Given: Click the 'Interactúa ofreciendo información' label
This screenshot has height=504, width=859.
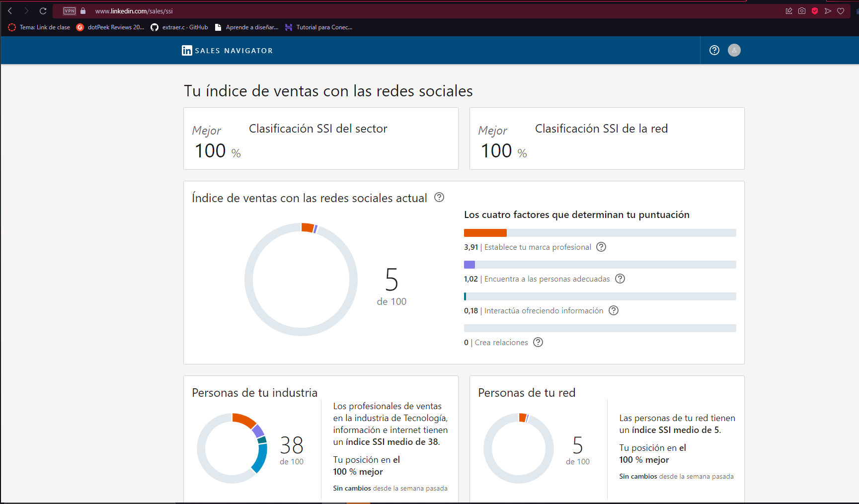Looking at the screenshot, I should [x=544, y=310].
